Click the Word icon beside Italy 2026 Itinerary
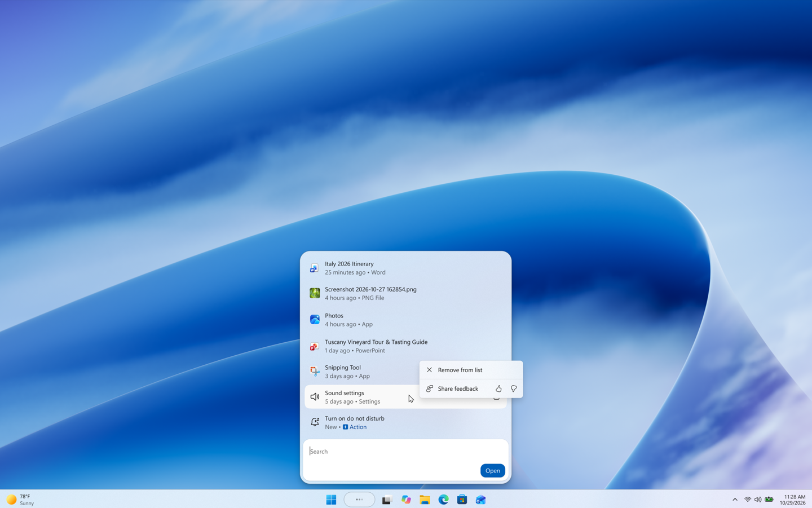Image resolution: width=812 pixels, height=508 pixels. [315, 268]
